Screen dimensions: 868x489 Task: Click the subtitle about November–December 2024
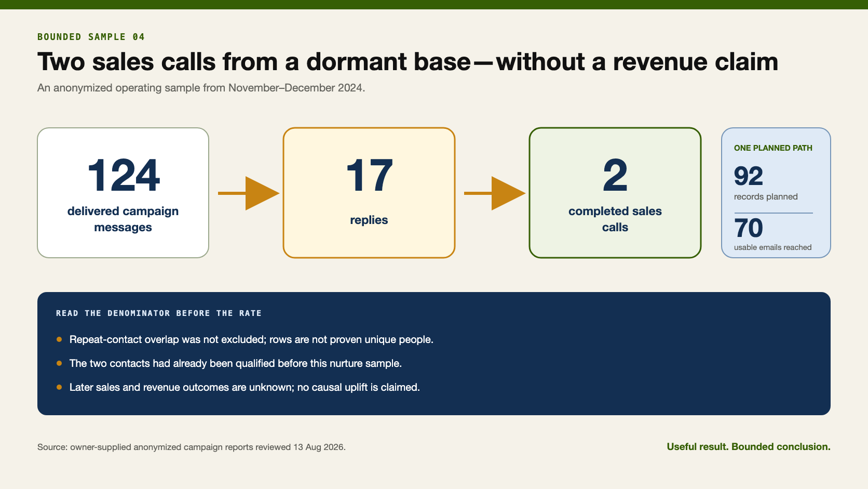pos(201,88)
